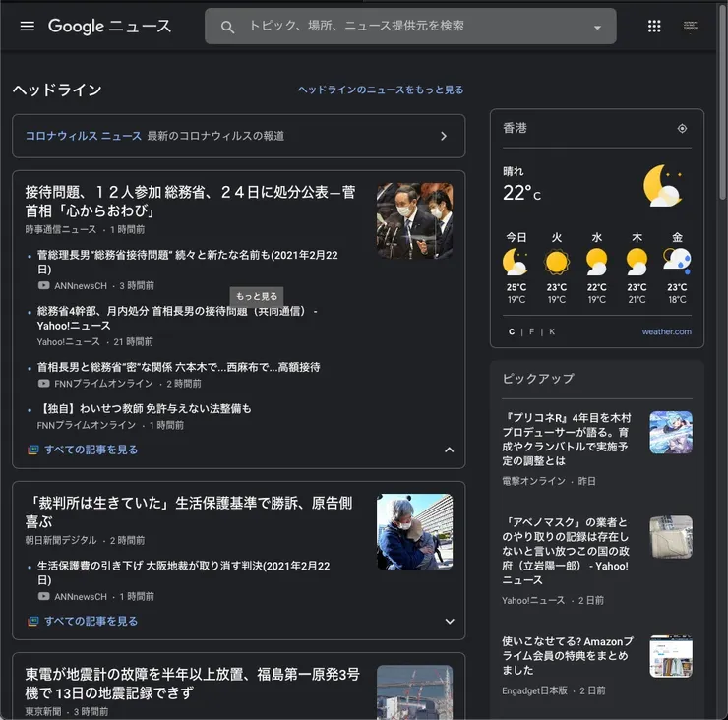Image resolution: width=728 pixels, height=720 pixels.
Task: Open headline 接待問題、12人参加 総務省
Action: coord(190,201)
